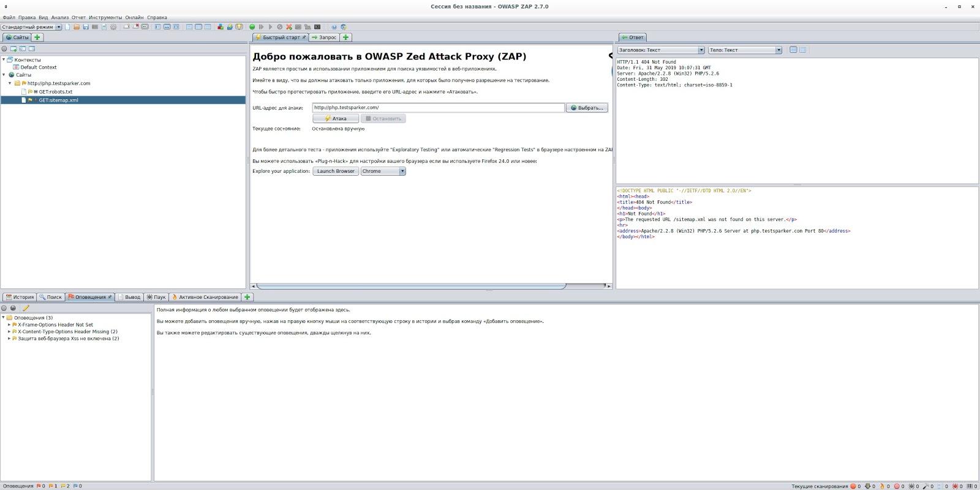Click the Chrome browser launch icon in toolbar

click(x=343, y=27)
